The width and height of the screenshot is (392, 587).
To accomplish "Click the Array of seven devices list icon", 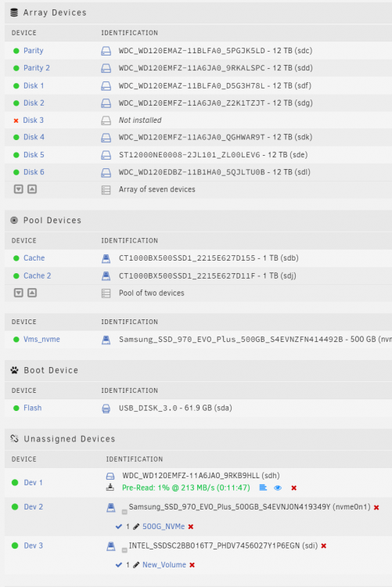I will (106, 190).
